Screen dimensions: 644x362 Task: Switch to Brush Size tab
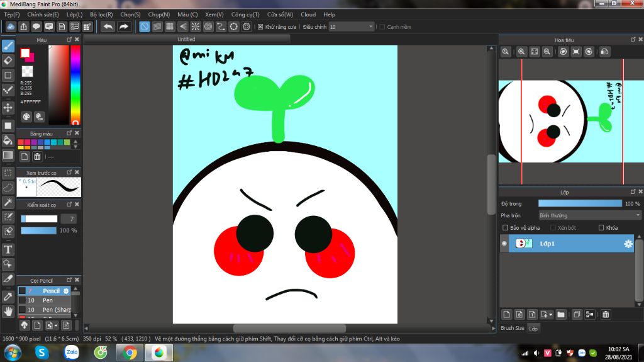(512, 328)
